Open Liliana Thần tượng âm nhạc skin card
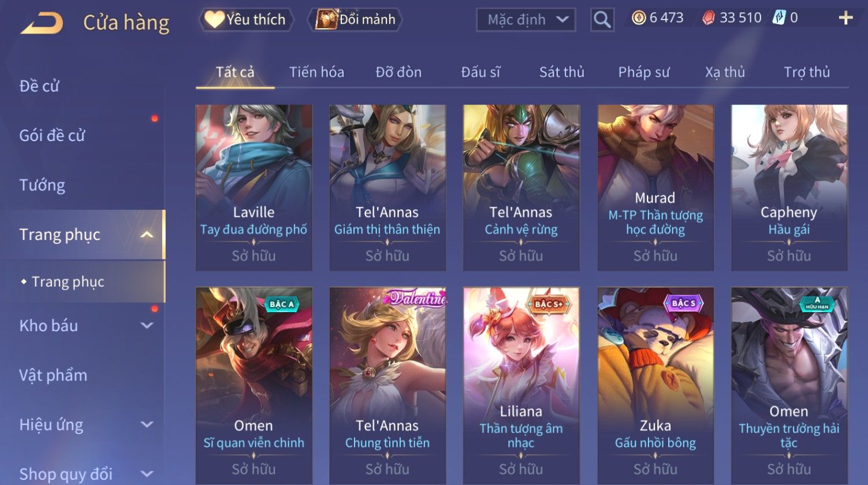Screen dimensions: 868x485 click(521, 386)
